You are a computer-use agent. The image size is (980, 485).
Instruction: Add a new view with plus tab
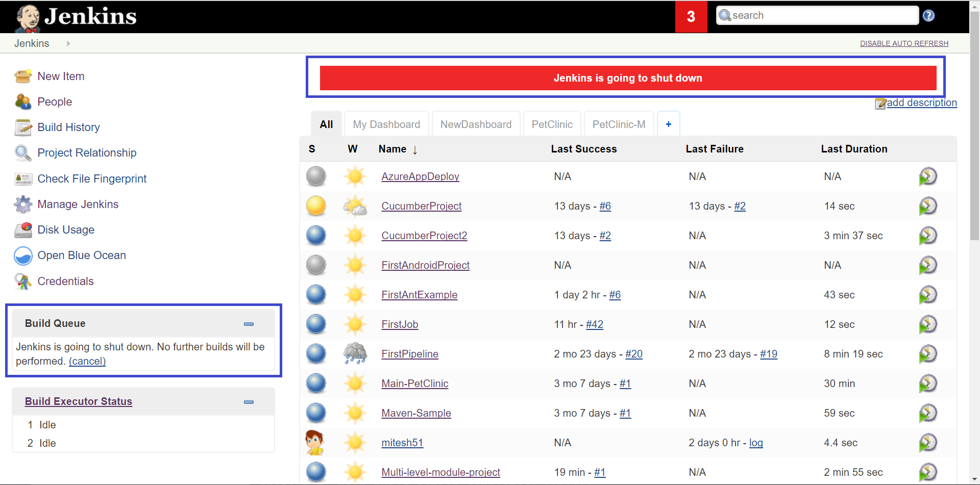[x=669, y=124]
